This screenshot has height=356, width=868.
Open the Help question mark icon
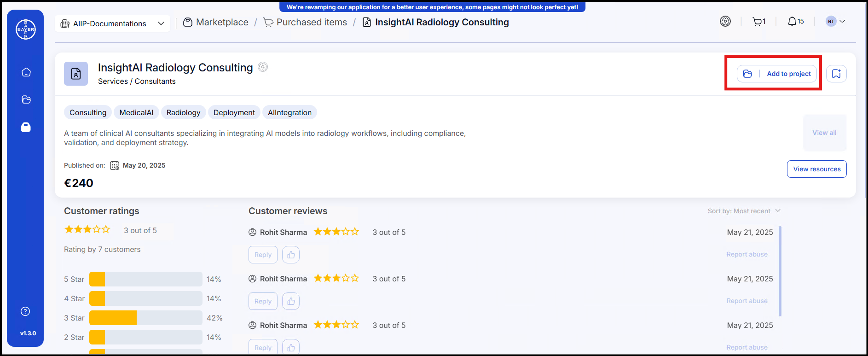point(25,311)
